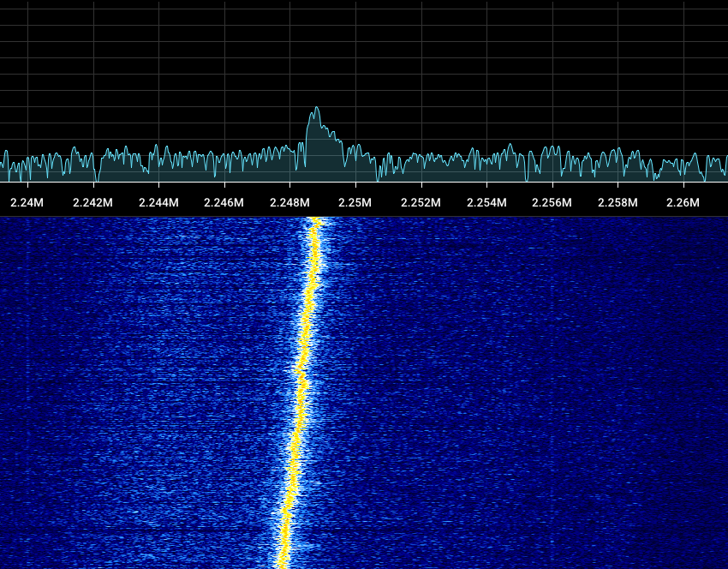Click the 2.242M frequency label
728x569 pixels.
point(92,203)
